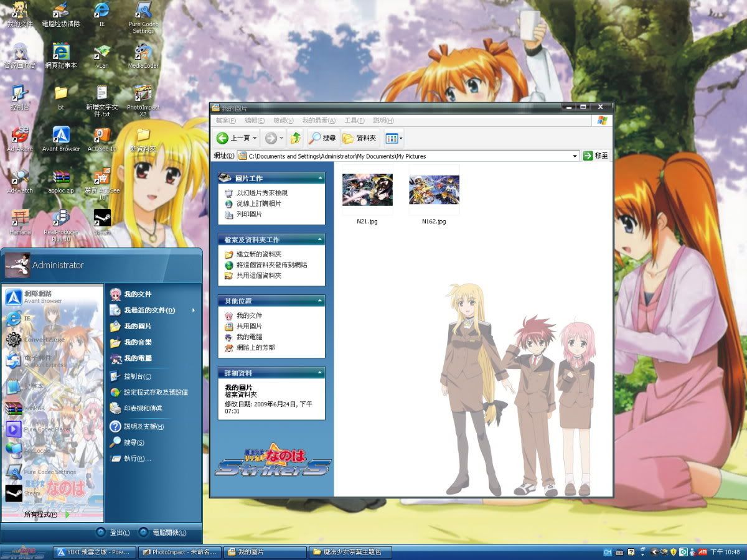Click the 電腦關機(U) shutdown button
The image size is (747, 560).
[162, 533]
